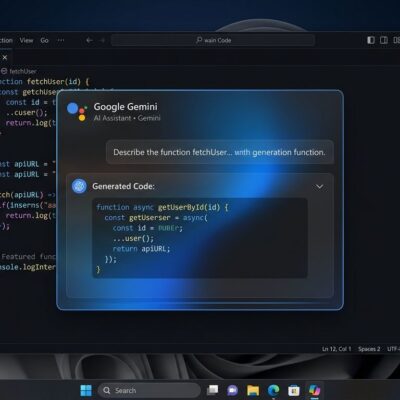Open Microsoft Store from the taskbar
Screen dimensions: 400x400
294,390
